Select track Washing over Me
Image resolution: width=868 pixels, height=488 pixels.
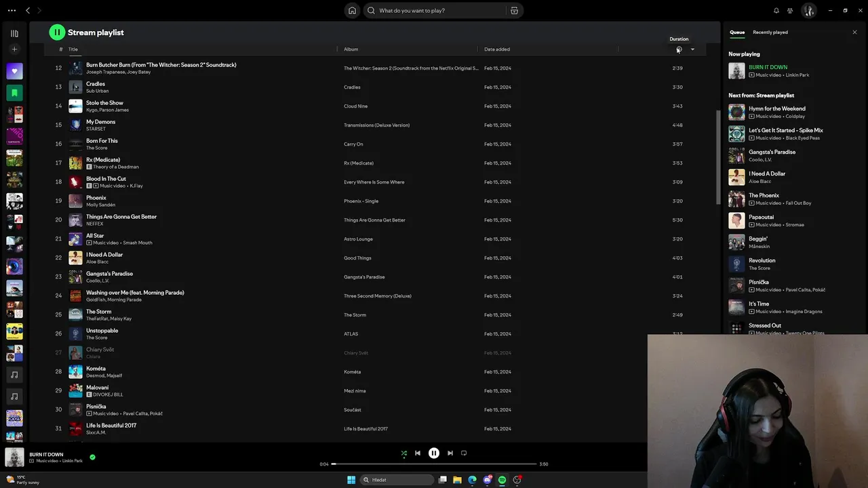[x=135, y=293]
